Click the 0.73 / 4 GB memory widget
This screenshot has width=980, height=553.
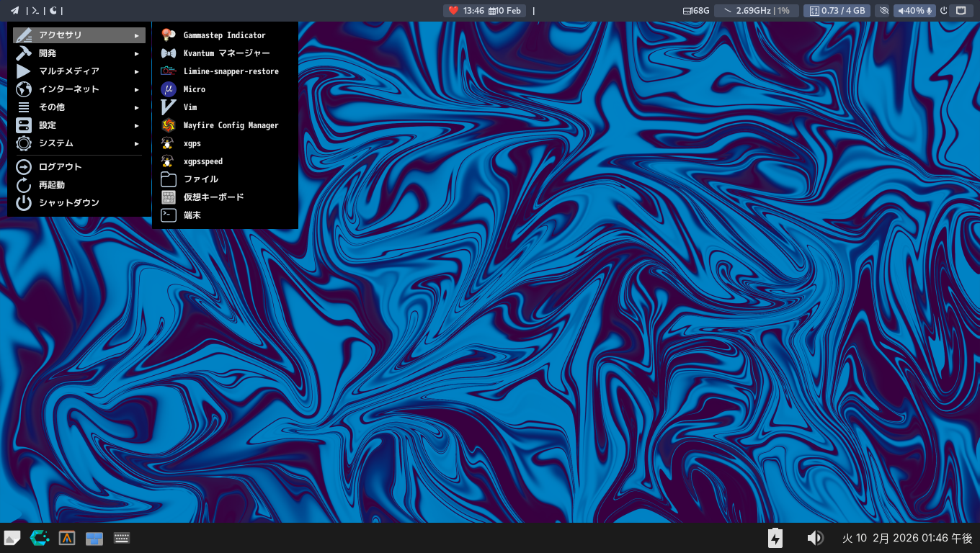pyautogui.click(x=837, y=11)
